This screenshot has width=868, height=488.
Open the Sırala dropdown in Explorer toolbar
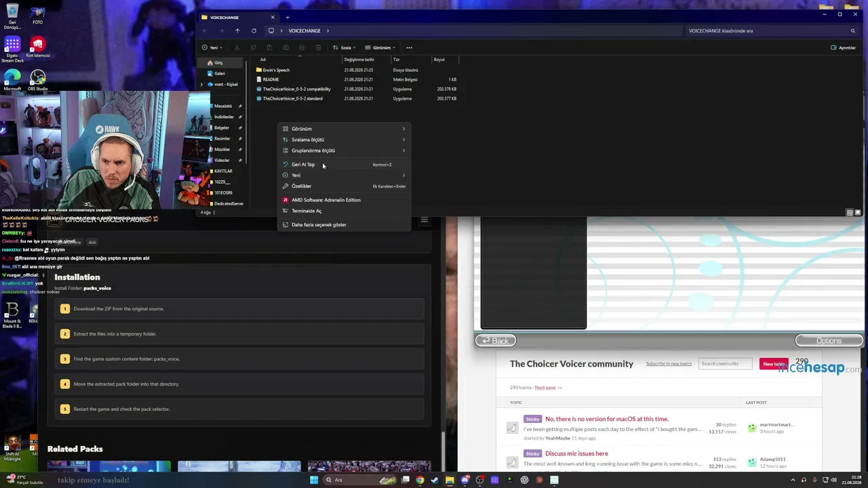tap(344, 47)
